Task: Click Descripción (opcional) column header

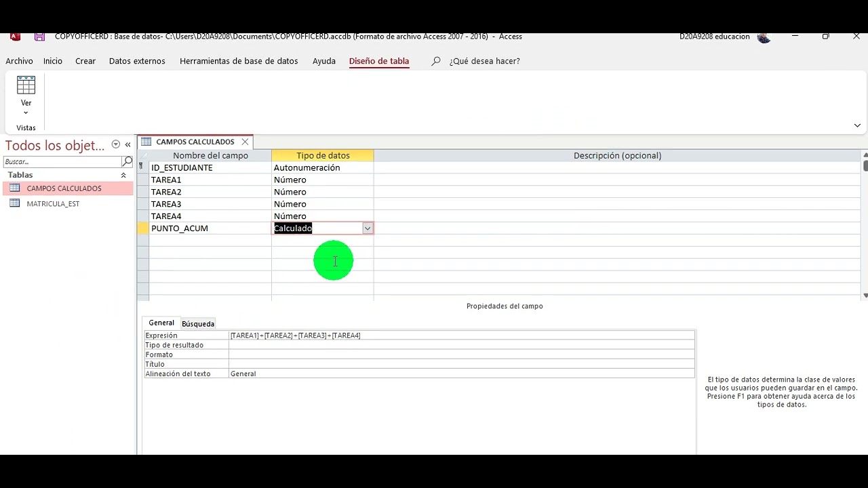Action: tap(617, 155)
